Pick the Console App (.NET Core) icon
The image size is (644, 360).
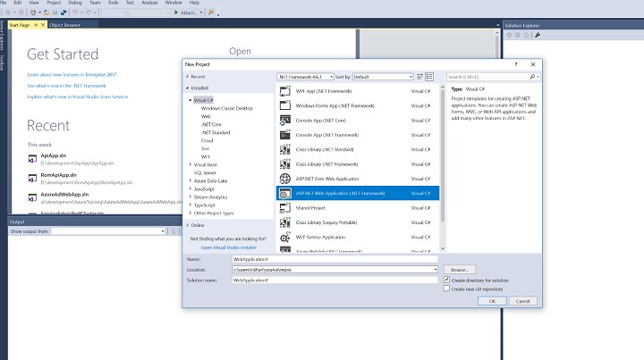[x=285, y=121]
